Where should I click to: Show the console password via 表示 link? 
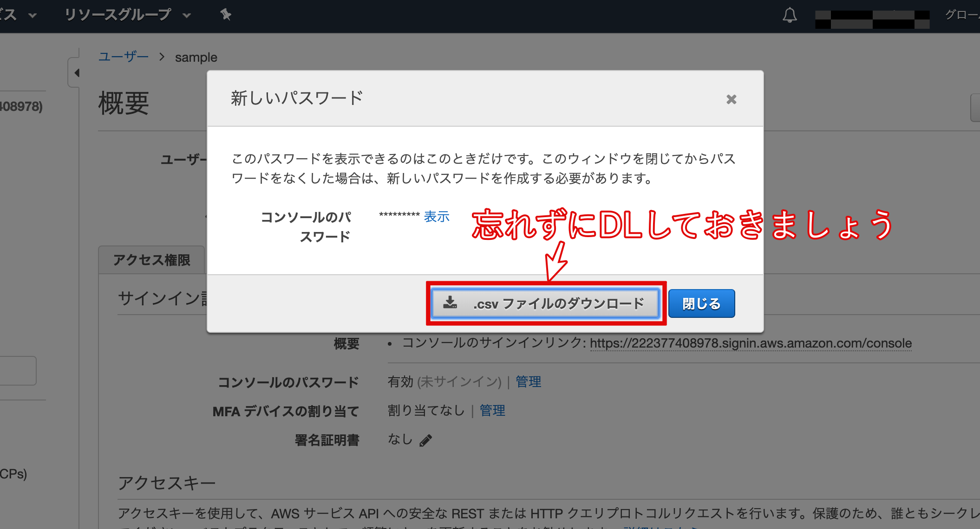tap(437, 217)
